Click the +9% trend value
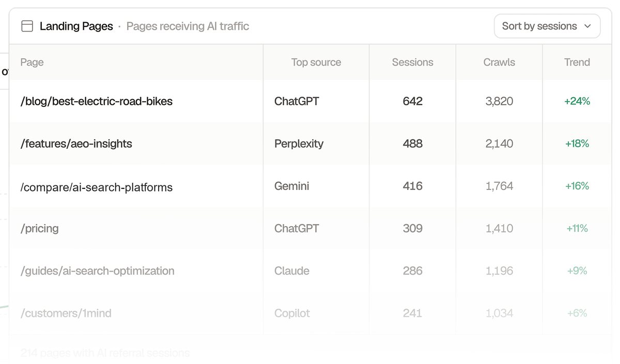 point(577,271)
